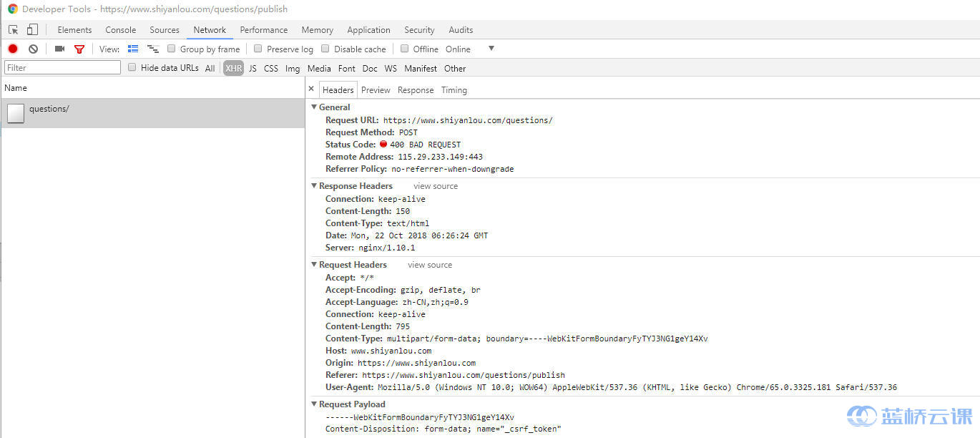Open the Sources tab

click(x=165, y=30)
